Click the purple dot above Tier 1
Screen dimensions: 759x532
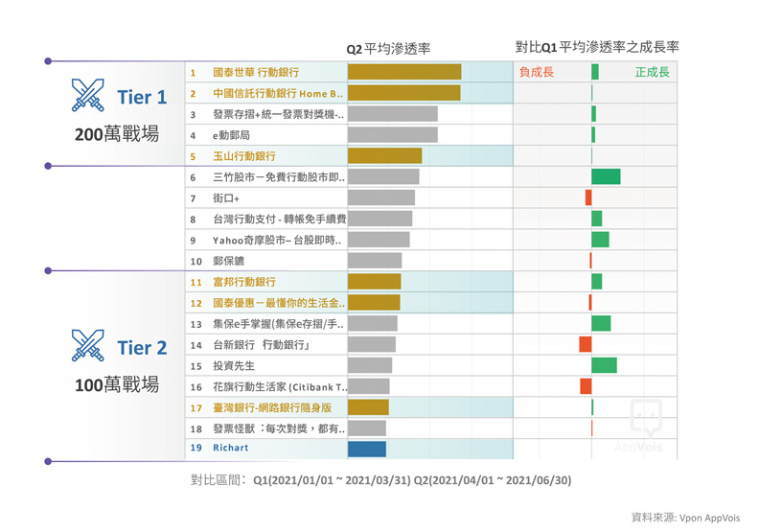coord(48,61)
